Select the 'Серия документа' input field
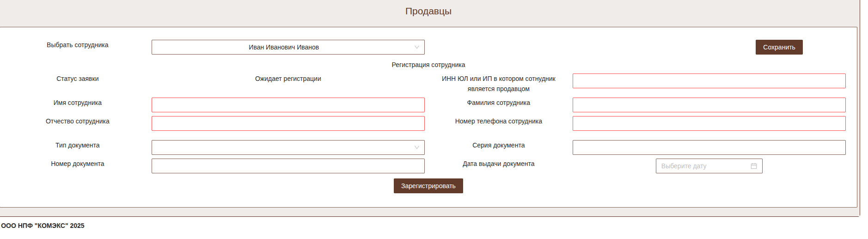 709,147
